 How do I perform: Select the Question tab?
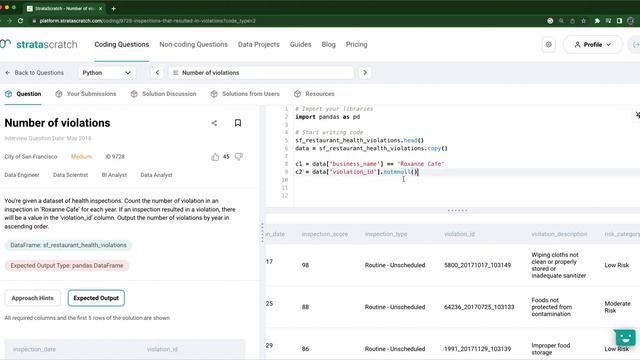23,94
